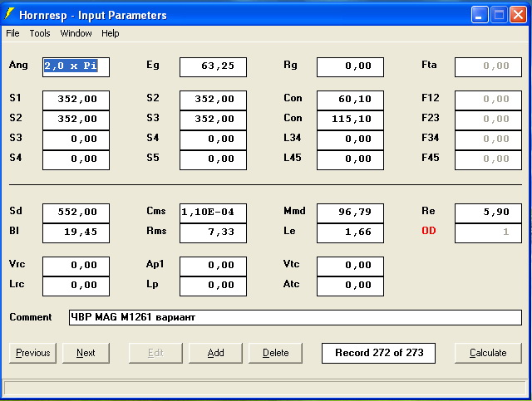
Task: Click the Cms field showing 1,10E-04
Action: tap(213, 213)
